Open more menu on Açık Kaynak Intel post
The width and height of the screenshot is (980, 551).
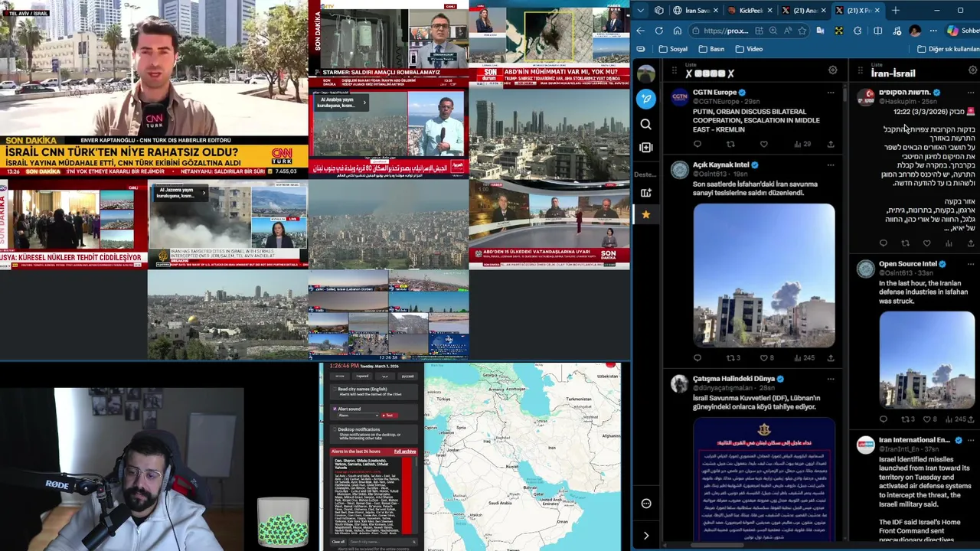click(x=831, y=165)
